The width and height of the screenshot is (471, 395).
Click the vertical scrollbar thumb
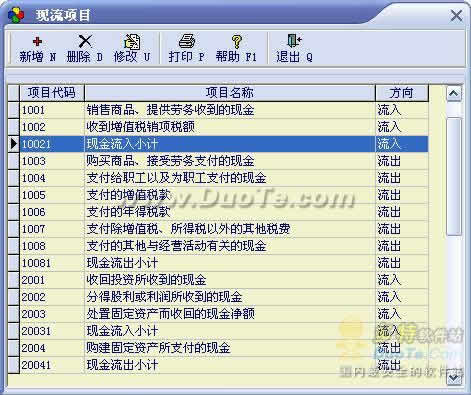tap(454, 176)
